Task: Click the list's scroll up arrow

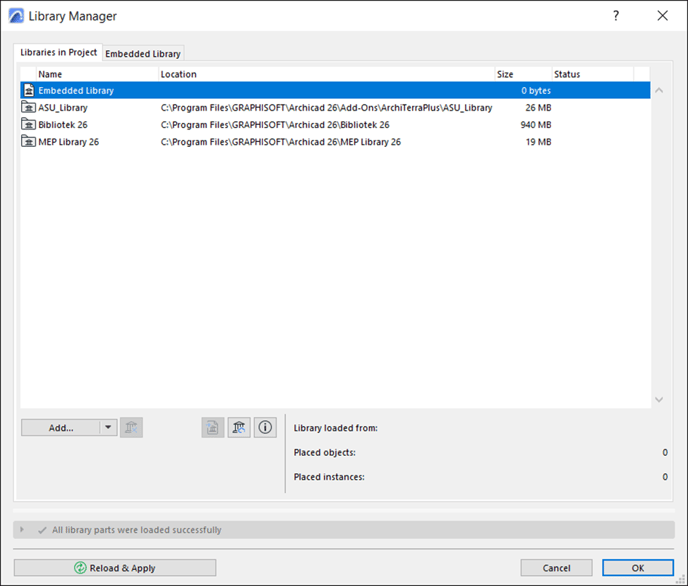Action: click(x=659, y=90)
